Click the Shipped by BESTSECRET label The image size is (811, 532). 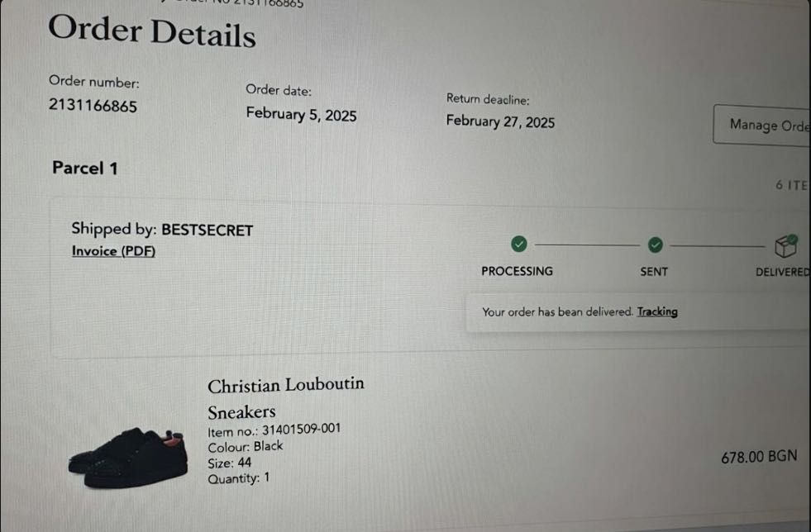[x=162, y=230]
